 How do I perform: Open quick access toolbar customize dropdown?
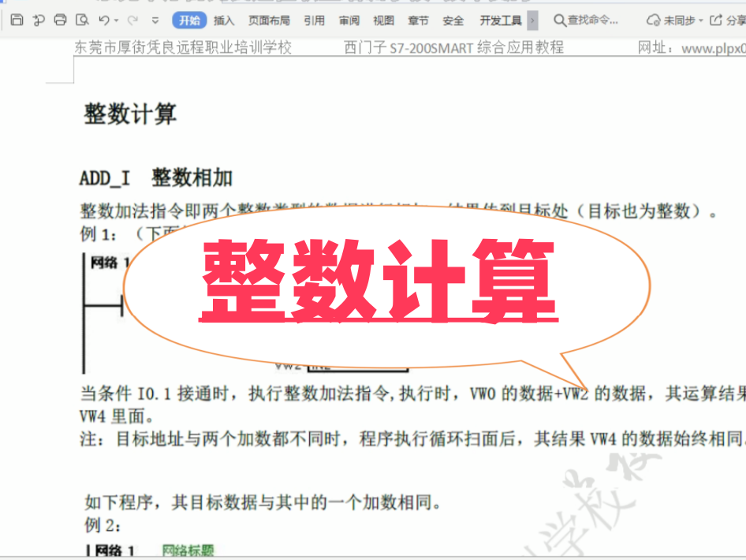click(x=155, y=21)
